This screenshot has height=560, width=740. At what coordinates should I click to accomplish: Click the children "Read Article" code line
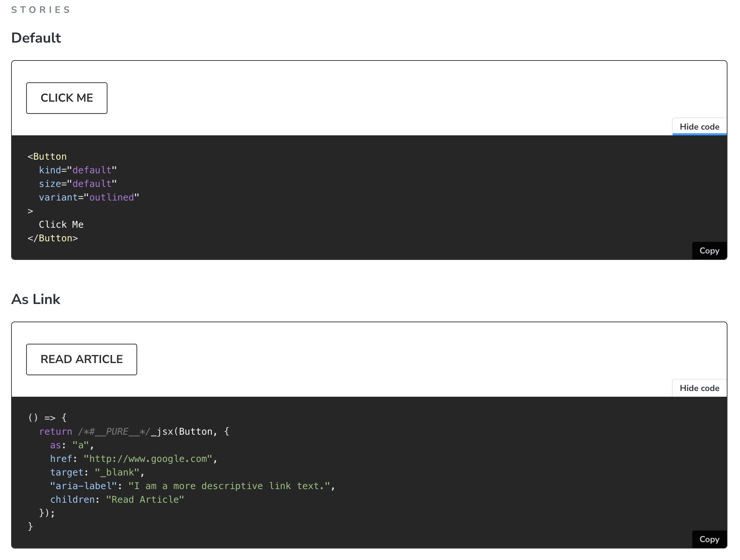tap(117, 499)
